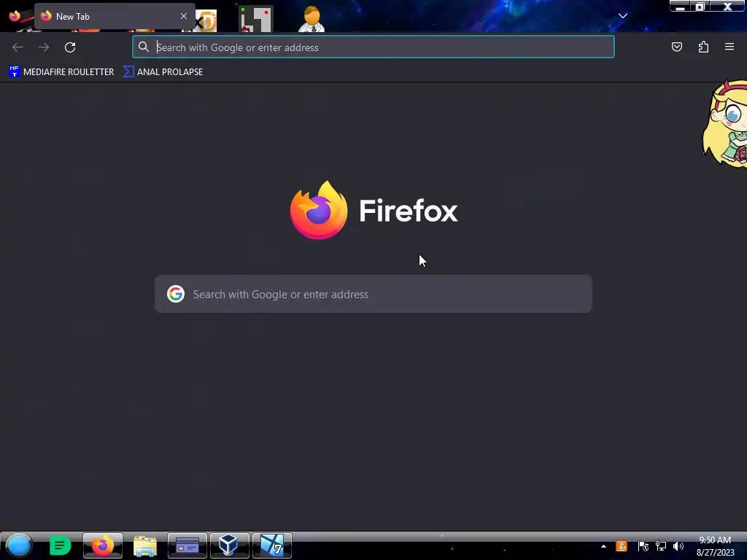Open the network tray icon
747x560 pixels.
click(x=661, y=546)
